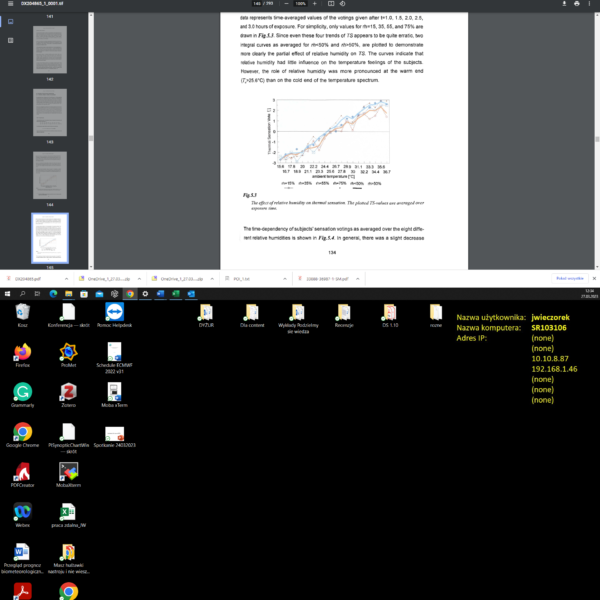Open the DYŻUR folder on desktop
600x600 pixels.
(x=207, y=313)
